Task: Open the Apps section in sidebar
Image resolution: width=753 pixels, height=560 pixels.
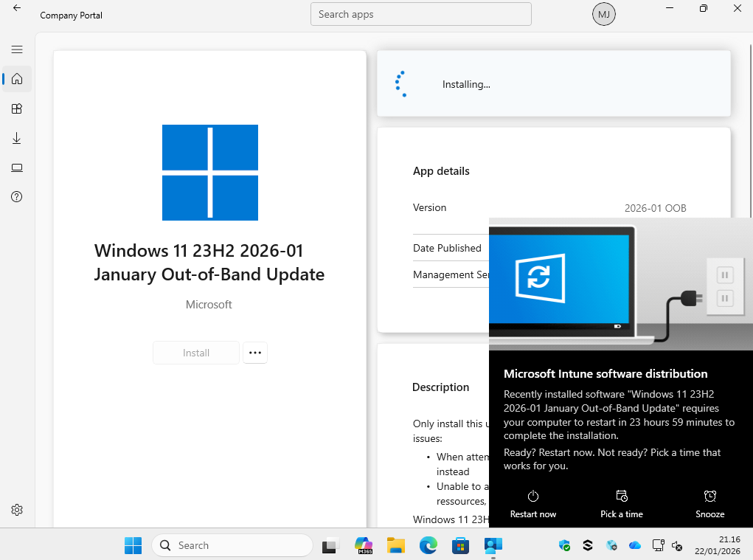Action: [x=17, y=108]
